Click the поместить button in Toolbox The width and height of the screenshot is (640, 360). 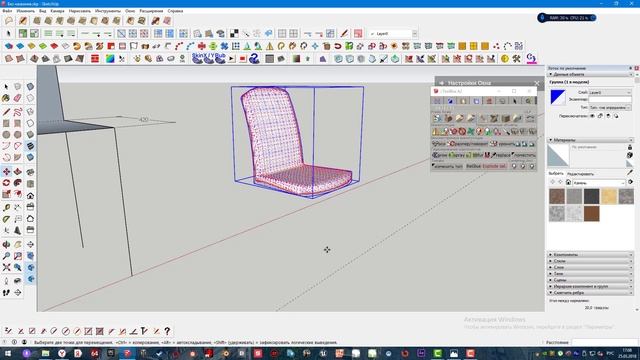click(524, 155)
